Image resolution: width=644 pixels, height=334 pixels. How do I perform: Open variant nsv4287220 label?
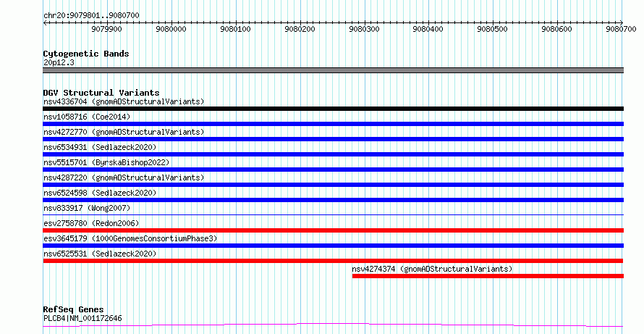click(124, 178)
